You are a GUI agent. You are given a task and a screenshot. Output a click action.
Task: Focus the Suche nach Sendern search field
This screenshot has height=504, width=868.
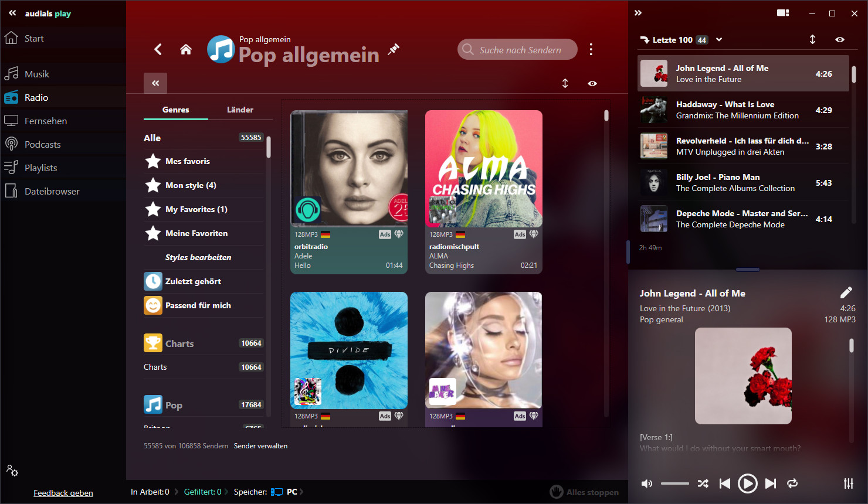tap(517, 50)
